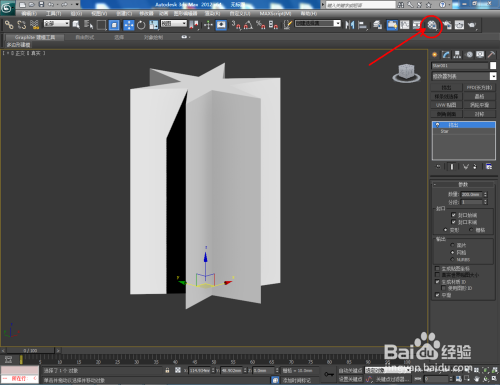Activate the Select and Move tool

pyautogui.click(x=129, y=25)
